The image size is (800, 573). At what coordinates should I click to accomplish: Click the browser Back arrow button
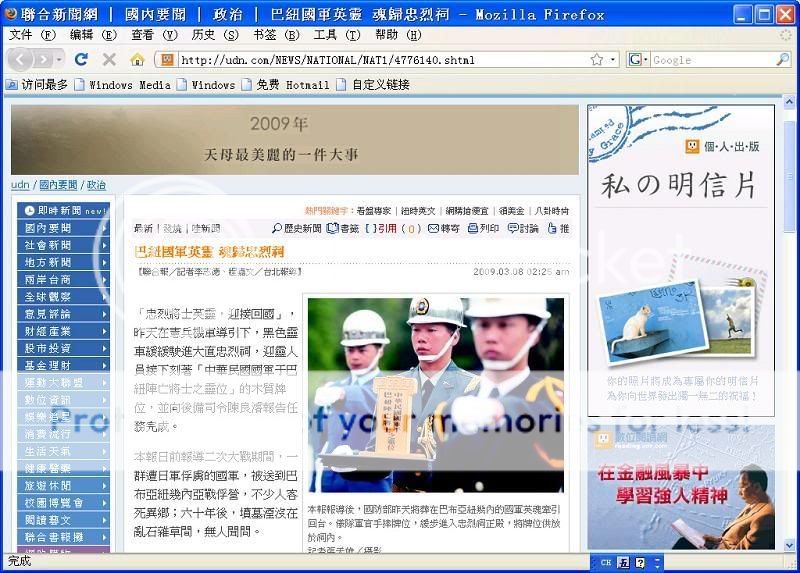[x=19, y=60]
